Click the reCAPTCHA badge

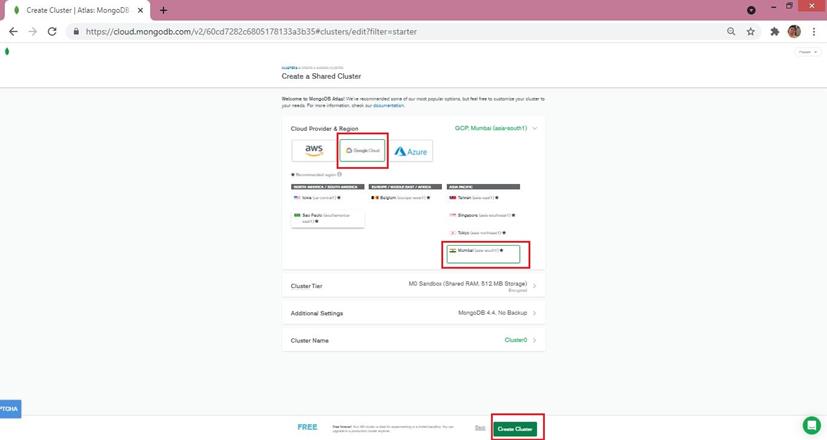click(x=10, y=409)
